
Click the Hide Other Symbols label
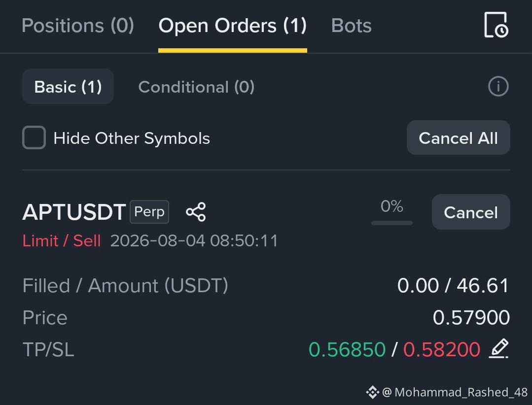[132, 138]
